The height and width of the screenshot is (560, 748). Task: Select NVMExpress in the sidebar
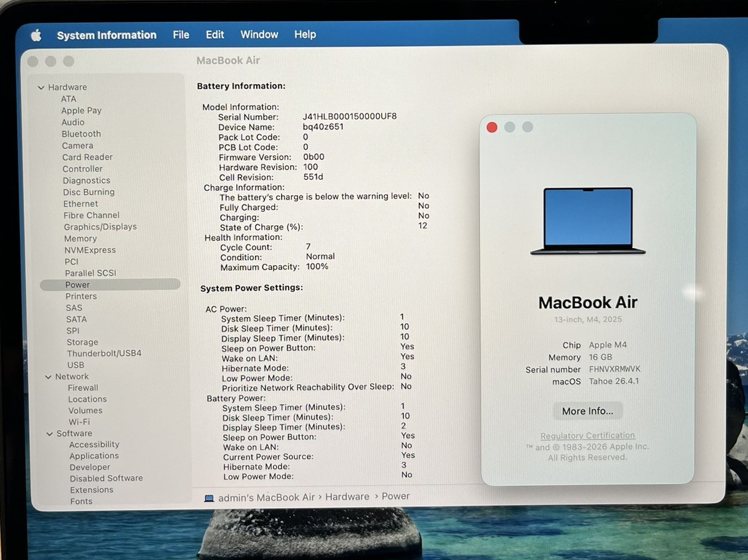pos(90,250)
